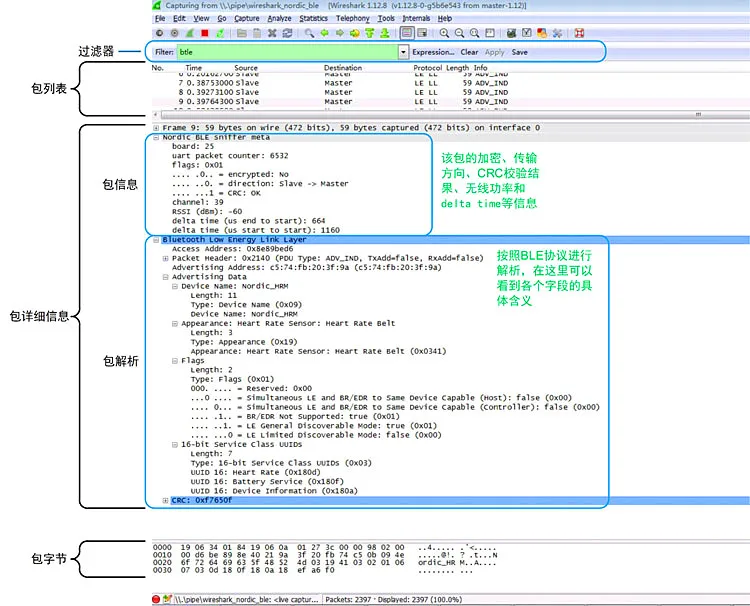Open the Telephony menu
Image resolution: width=750 pixels, height=606 pixels.
pos(353,18)
